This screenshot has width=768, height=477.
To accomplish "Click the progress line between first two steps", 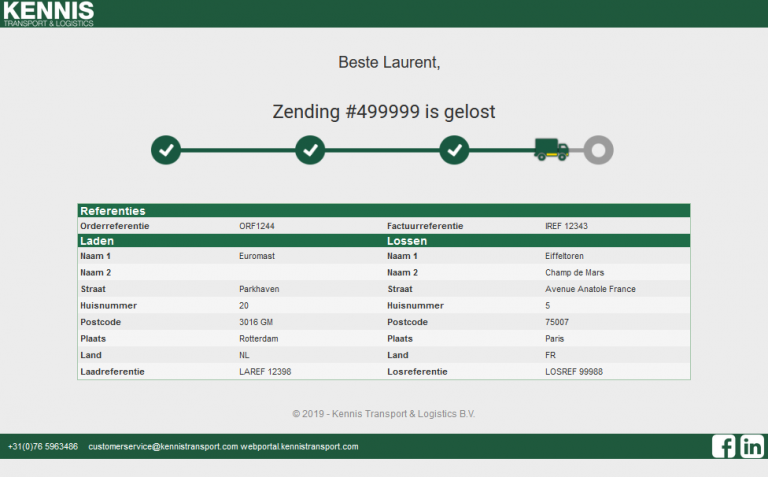I will coord(238,150).
